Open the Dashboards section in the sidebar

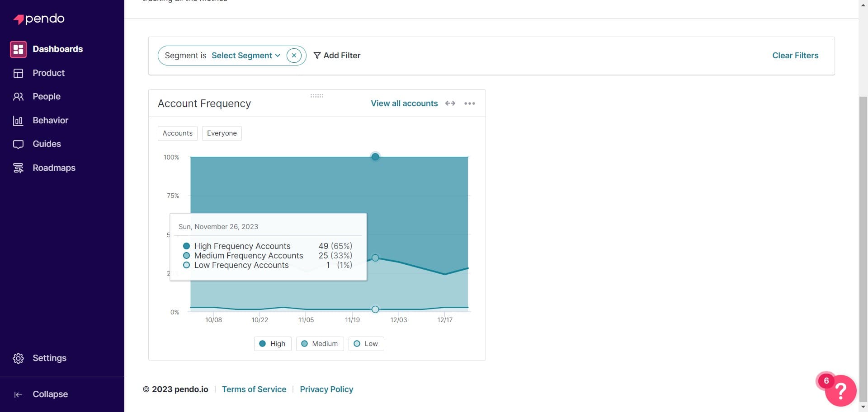(x=57, y=49)
